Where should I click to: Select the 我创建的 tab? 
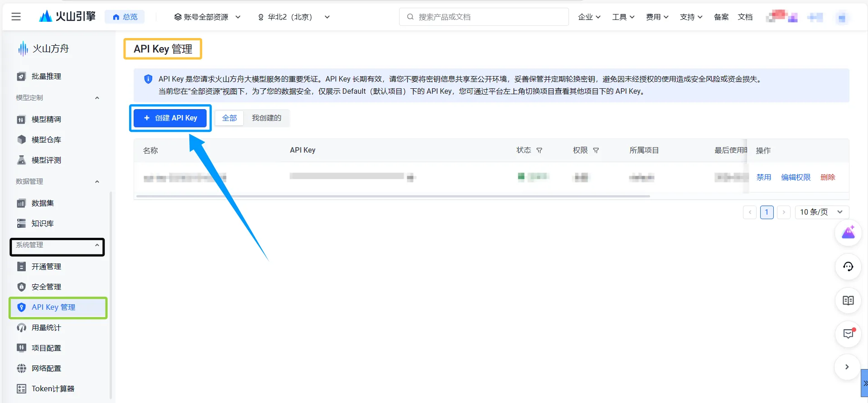[266, 118]
